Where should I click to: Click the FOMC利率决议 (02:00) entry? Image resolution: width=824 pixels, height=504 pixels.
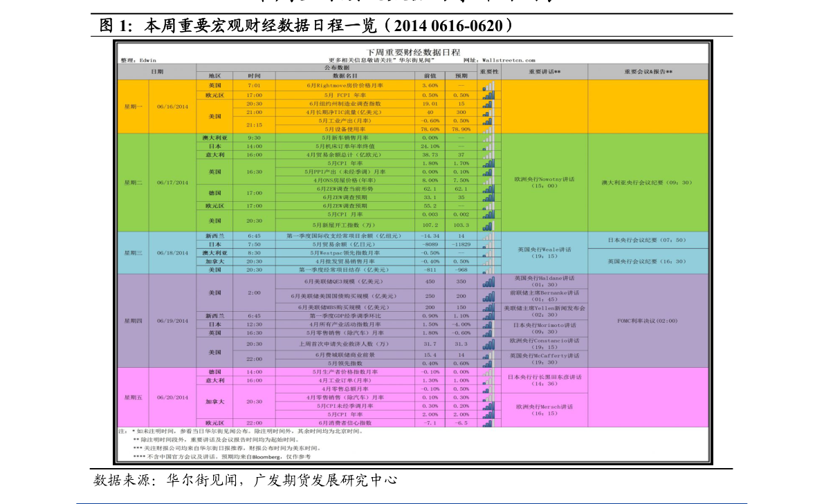coord(648,321)
